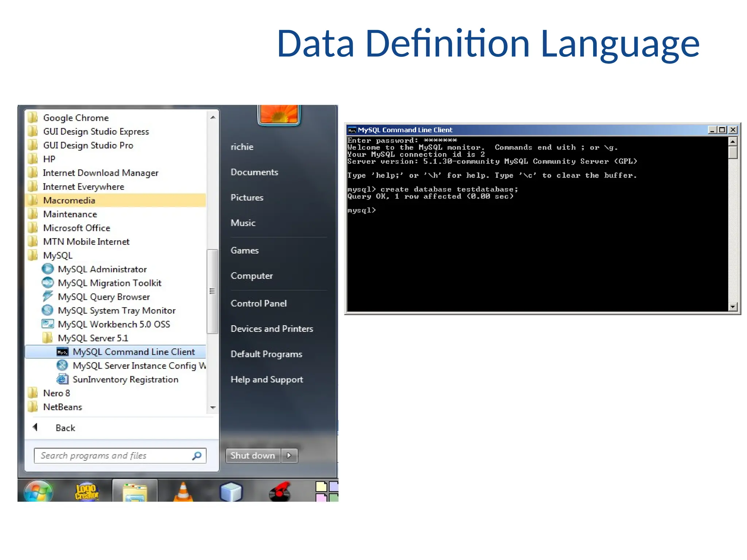Click the MySQL console scrollbar thumb
Image resolution: width=747 pixels, height=560 pixels.
(733, 152)
